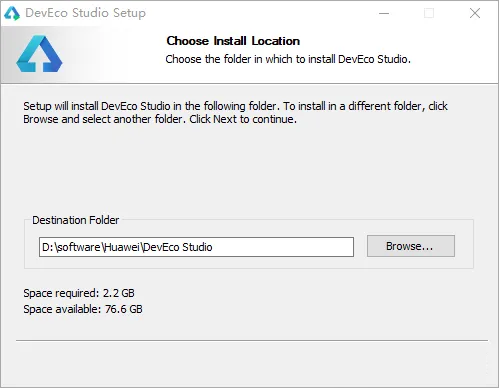The image size is (499, 388).
Task: Minimize the DevEco Studio Setup window
Action: pos(384,13)
